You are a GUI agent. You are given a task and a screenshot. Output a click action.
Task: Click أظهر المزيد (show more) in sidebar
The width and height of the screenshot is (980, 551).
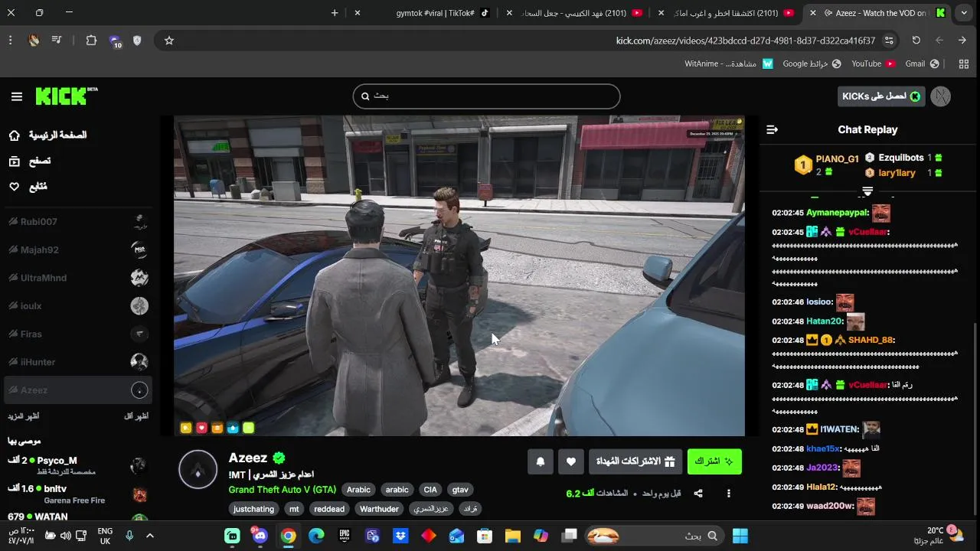pos(24,416)
